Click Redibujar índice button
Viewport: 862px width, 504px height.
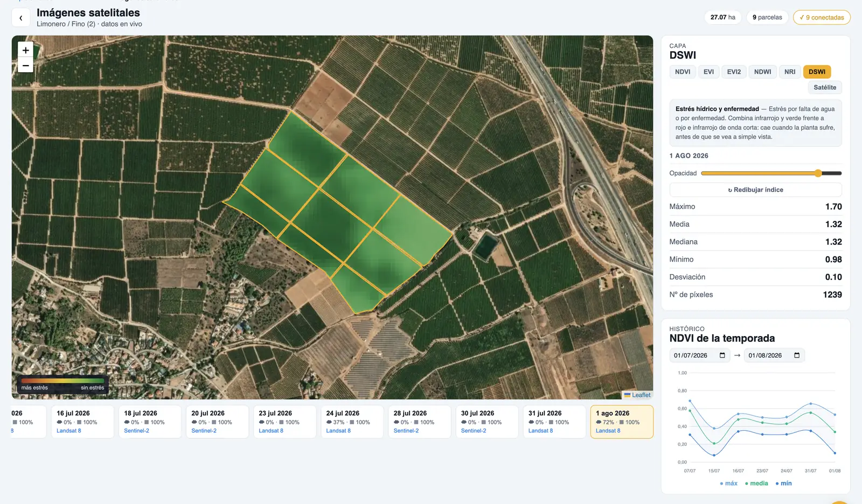[755, 190]
